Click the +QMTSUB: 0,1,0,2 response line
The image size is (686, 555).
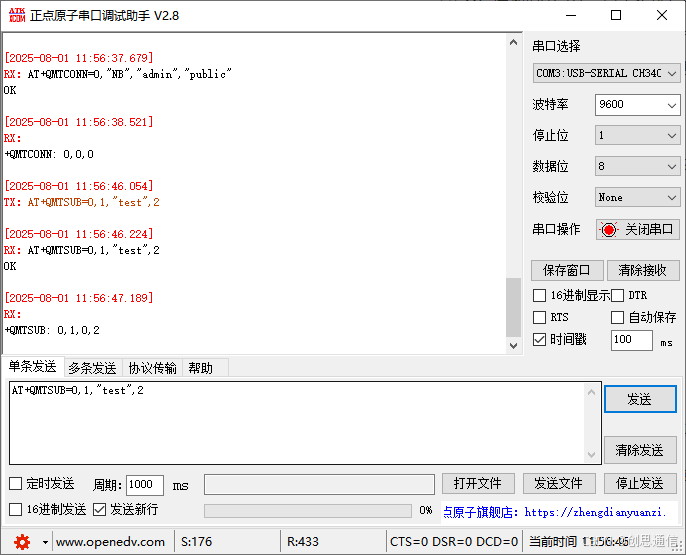(x=52, y=330)
